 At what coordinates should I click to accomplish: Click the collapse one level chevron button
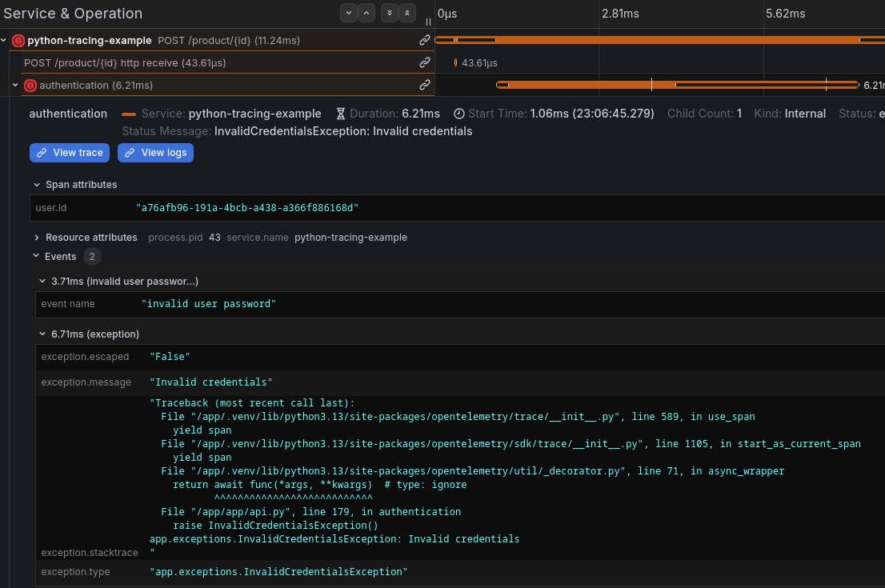coord(366,13)
